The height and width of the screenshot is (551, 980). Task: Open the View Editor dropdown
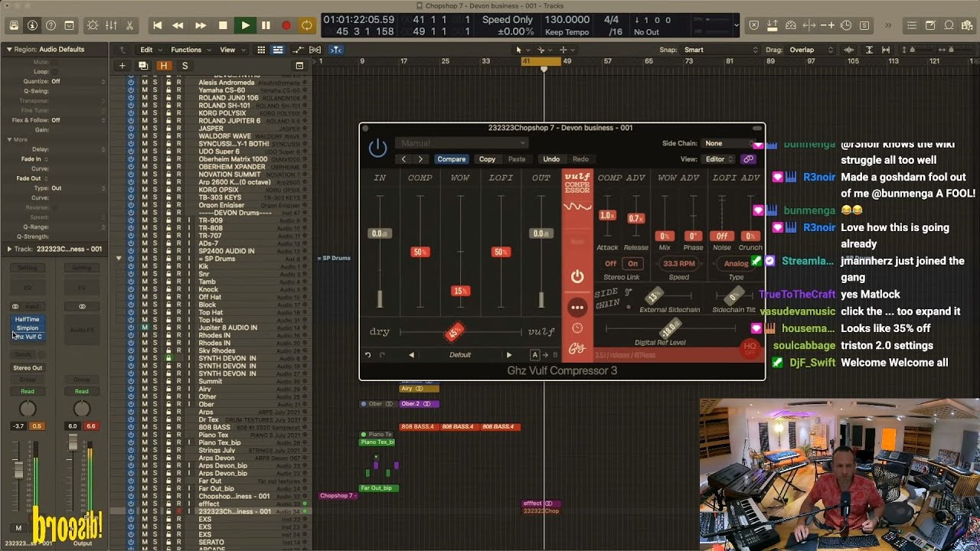(718, 159)
